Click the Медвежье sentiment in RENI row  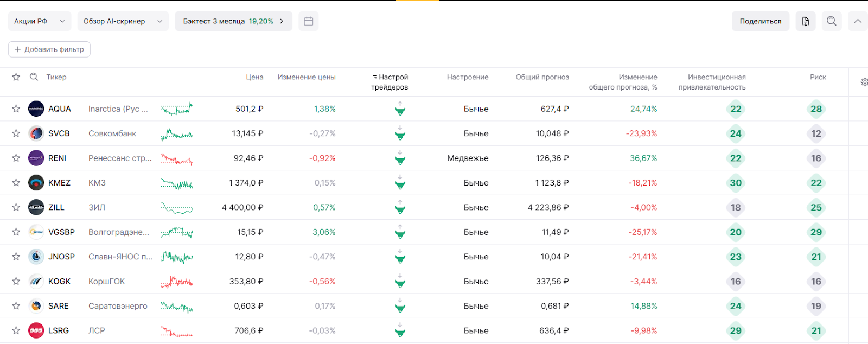coord(468,158)
